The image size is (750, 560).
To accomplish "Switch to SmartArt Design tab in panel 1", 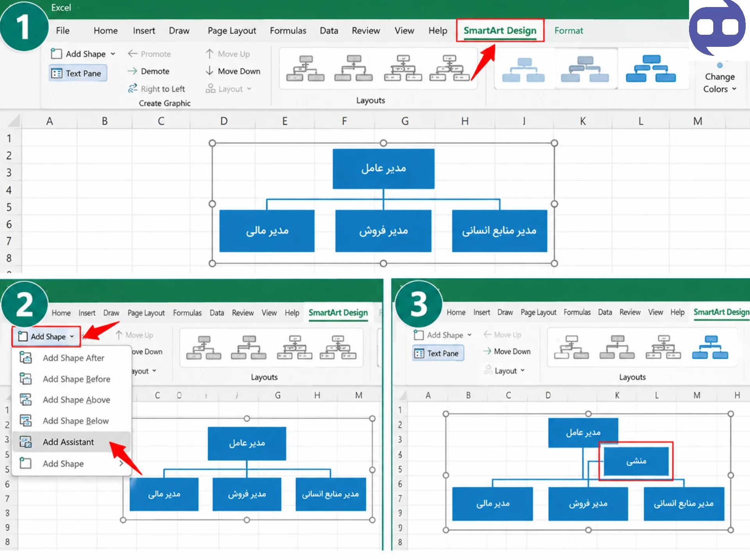I will click(x=500, y=30).
